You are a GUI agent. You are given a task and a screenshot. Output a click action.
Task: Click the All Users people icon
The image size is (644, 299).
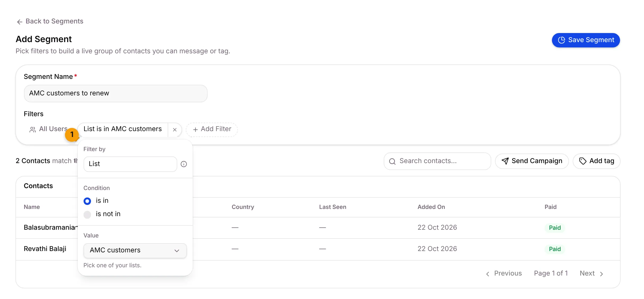(x=32, y=130)
